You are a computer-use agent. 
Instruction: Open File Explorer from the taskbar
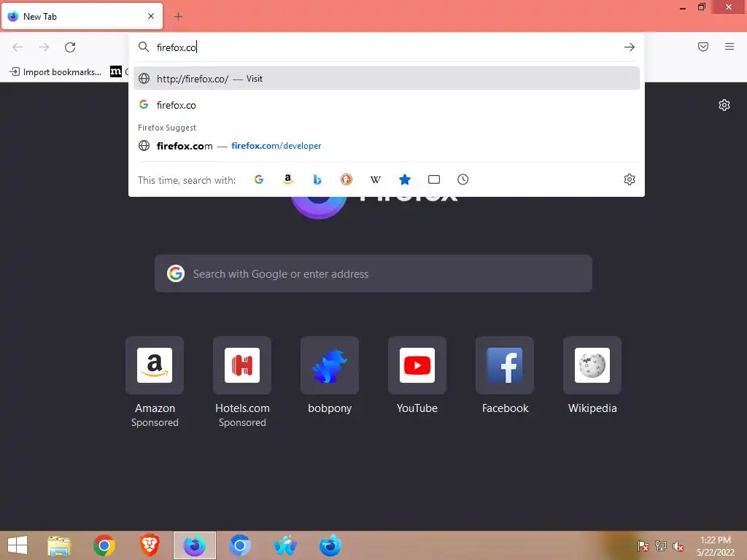click(59, 545)
